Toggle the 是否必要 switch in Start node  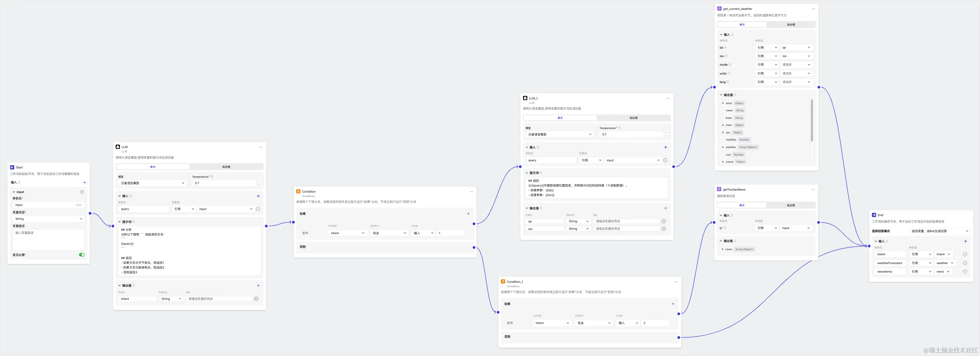82,255
